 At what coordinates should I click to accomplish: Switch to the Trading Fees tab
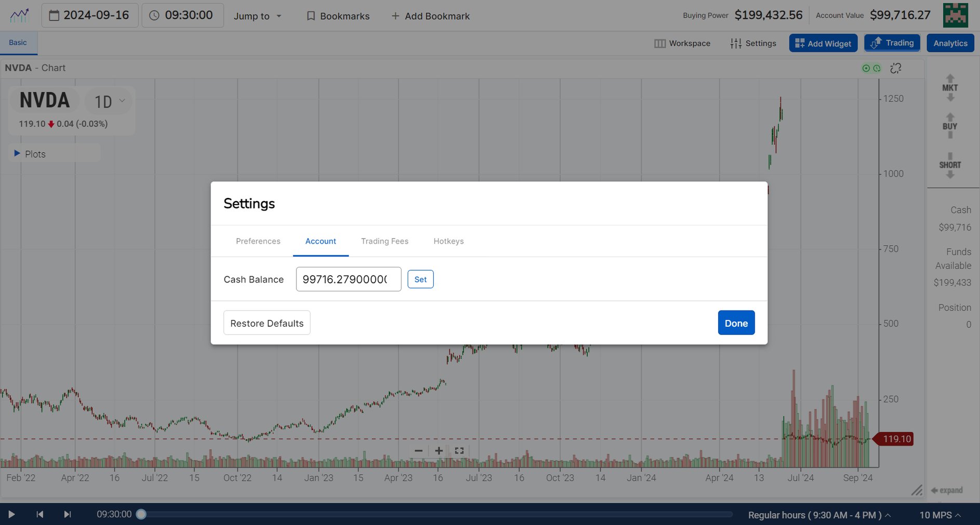point(384,241)
